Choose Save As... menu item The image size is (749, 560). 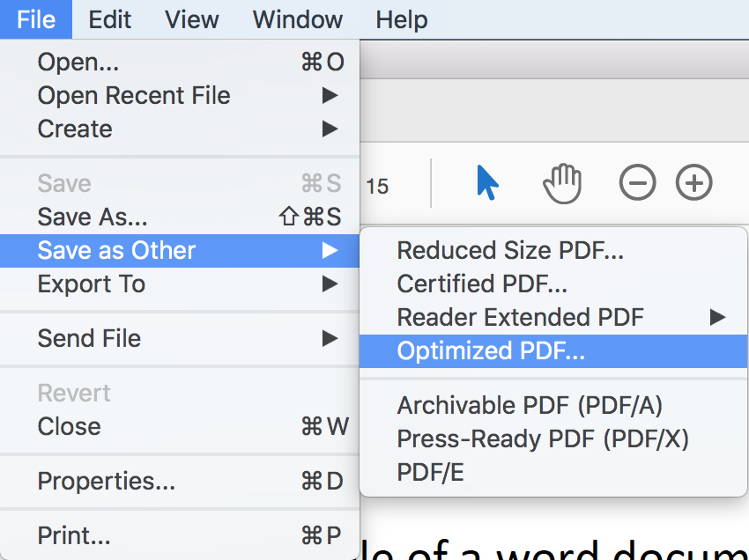coord(180,217)
